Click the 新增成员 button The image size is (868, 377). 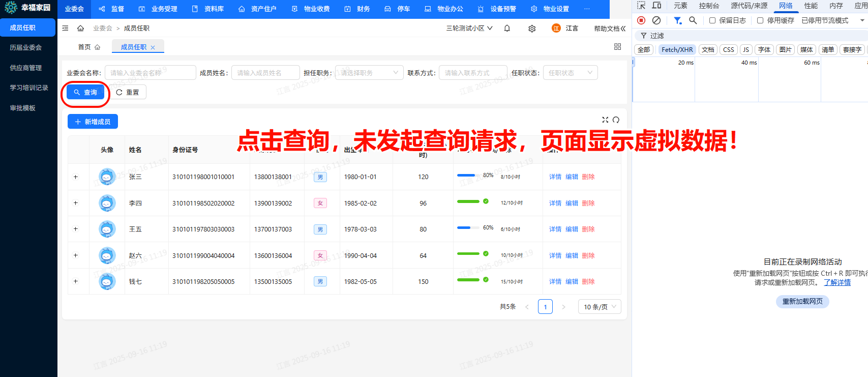coord(93,122)
